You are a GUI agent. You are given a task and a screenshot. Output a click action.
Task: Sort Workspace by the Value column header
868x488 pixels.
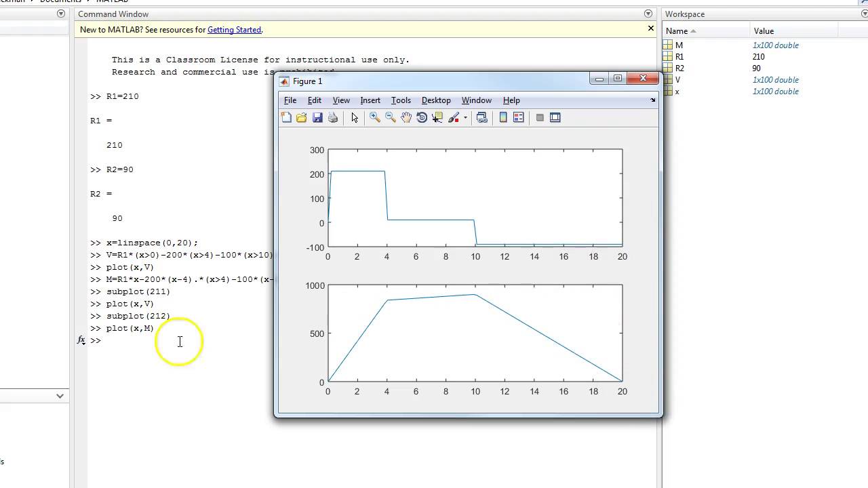click(795, 31)
